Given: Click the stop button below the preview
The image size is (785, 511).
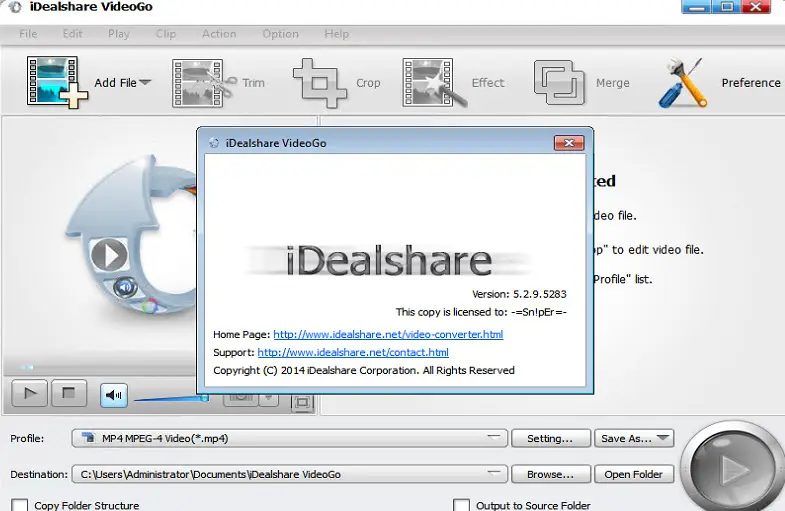Looking at the screenshot, I should coord(69,393).
